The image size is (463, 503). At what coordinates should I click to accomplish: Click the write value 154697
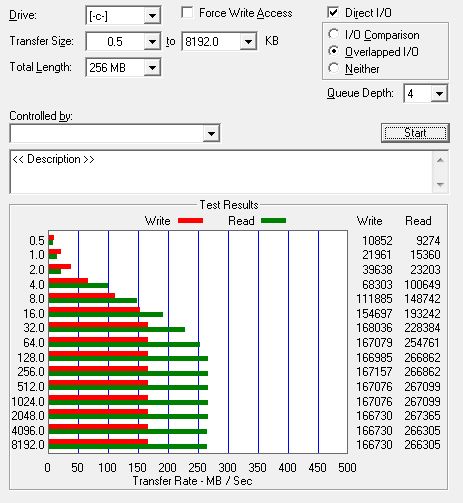tap(374, 314)
